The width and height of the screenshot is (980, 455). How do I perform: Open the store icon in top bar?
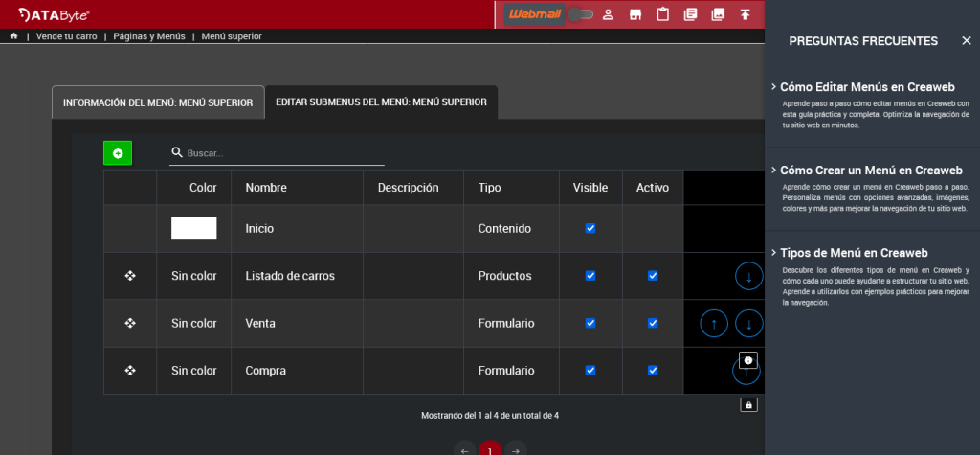[635, 14]
